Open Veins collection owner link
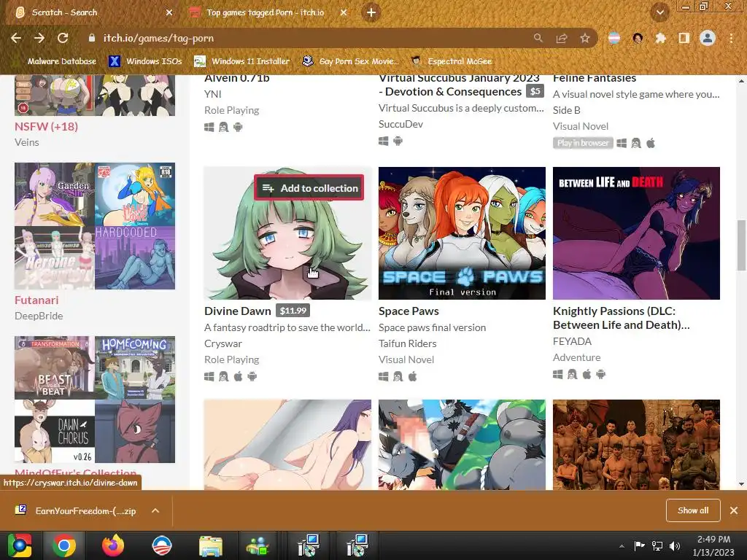 point(27,142)
